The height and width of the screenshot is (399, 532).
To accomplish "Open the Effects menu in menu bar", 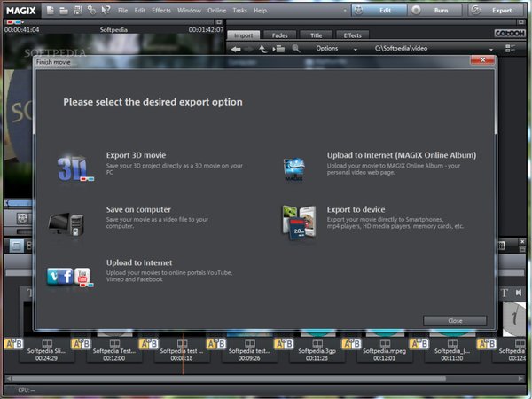I will (161, 11).
